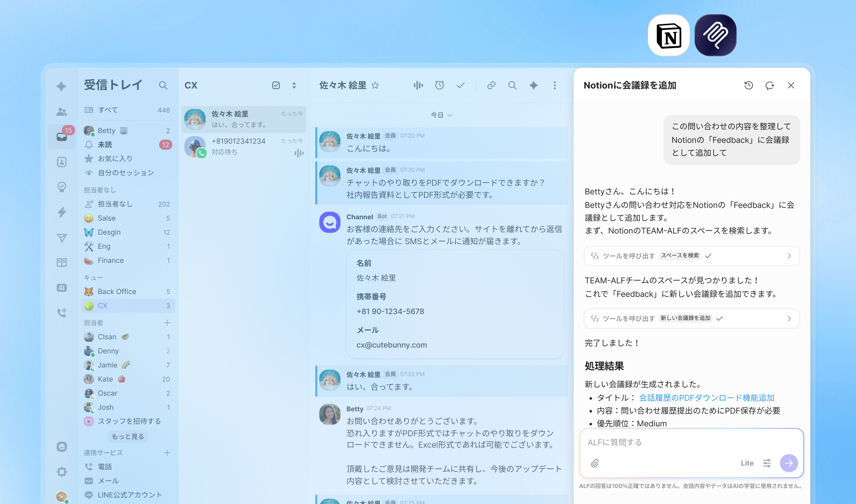Search the inbox with magnifier icon
Image resolution: width=856 pixels, height=504 pixels.
tap(163, 85)
